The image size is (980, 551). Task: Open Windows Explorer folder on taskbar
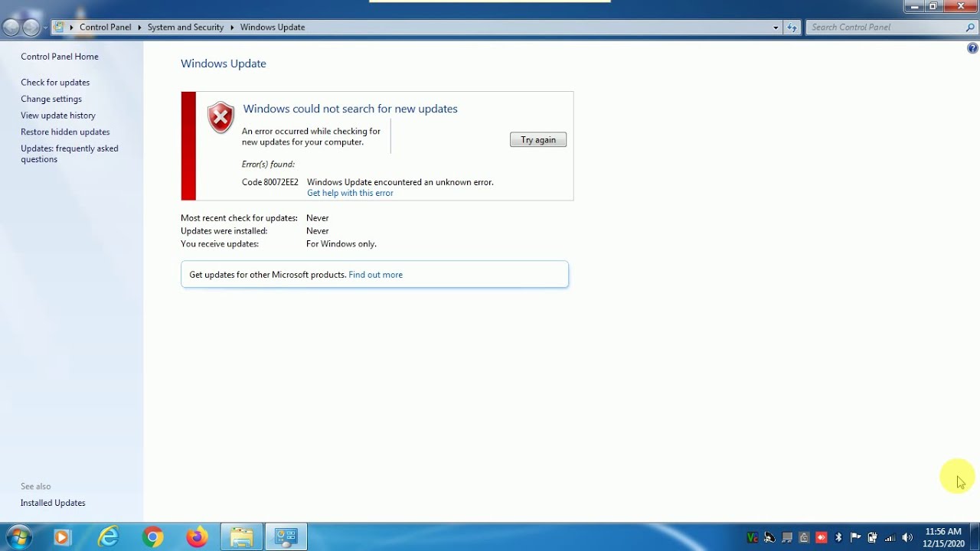(242, 538)
